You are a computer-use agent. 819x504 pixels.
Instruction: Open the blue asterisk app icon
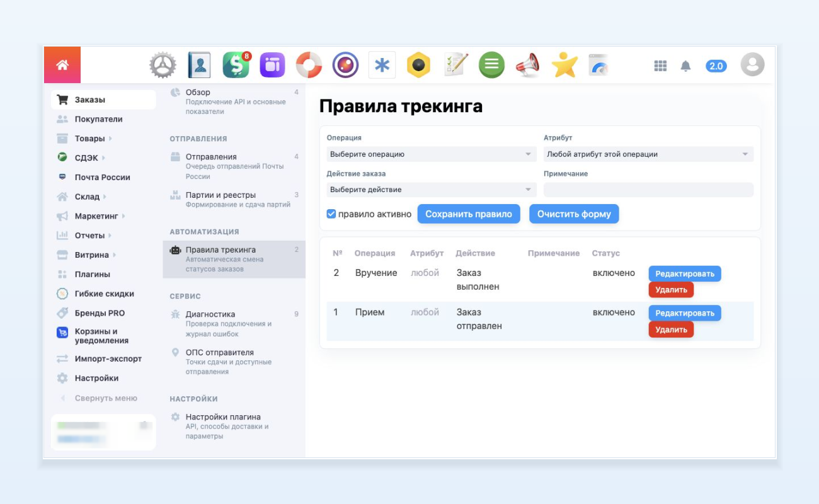[382, 65]
